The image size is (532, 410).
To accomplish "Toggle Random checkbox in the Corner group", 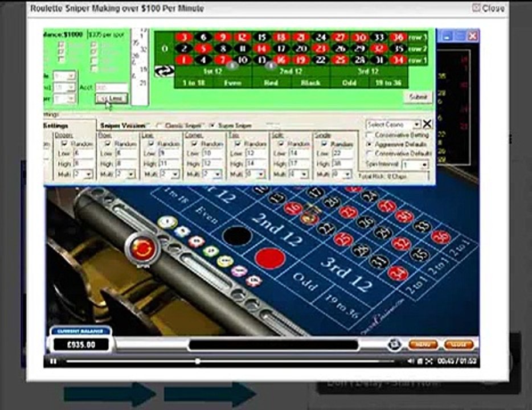I will tap(194, 143).
